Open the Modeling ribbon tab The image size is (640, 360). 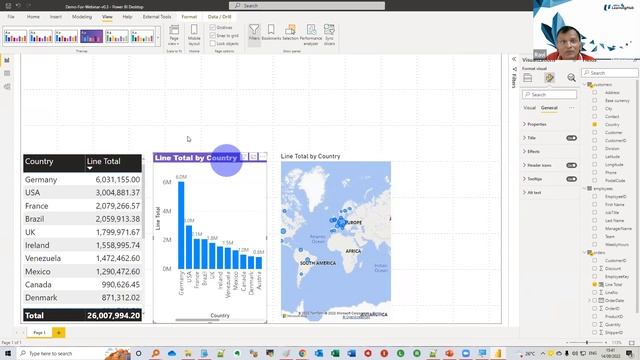82,17
